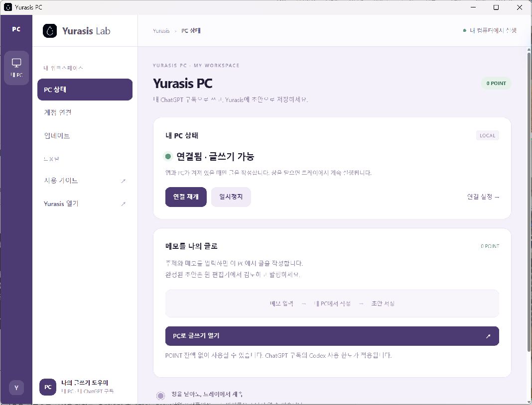The width and height of the screenshot is (532, 405).
Task: Click the 0 POINT label in the memo card
Action: coord(490,246)
